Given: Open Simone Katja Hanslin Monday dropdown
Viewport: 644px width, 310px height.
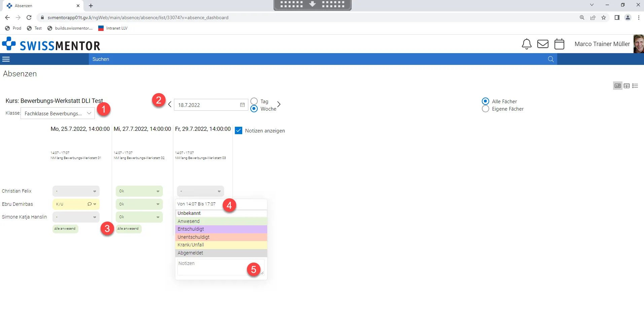Looking at the screenshot, I should (76, 217).
